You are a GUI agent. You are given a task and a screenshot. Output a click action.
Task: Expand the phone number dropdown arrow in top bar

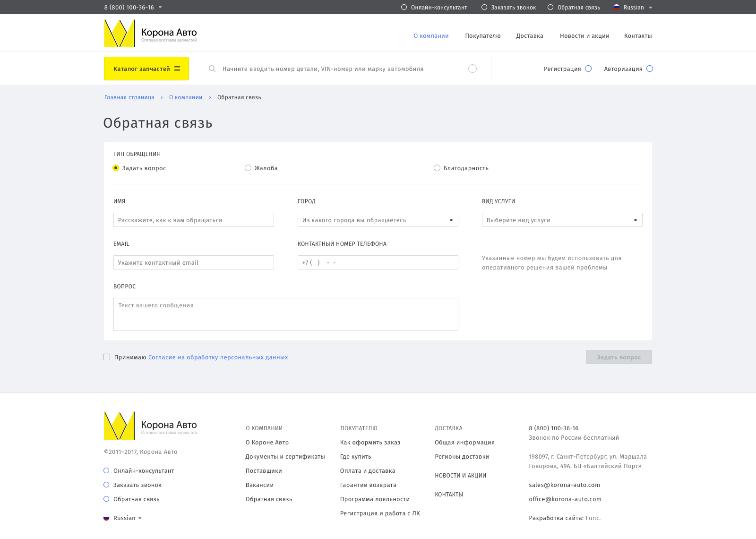pos(160,7)
